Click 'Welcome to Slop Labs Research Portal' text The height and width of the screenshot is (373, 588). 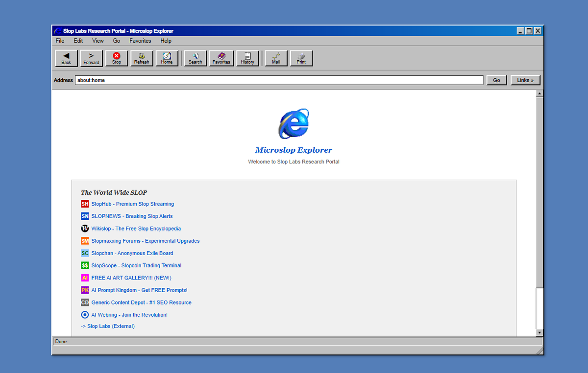point(294,162)
